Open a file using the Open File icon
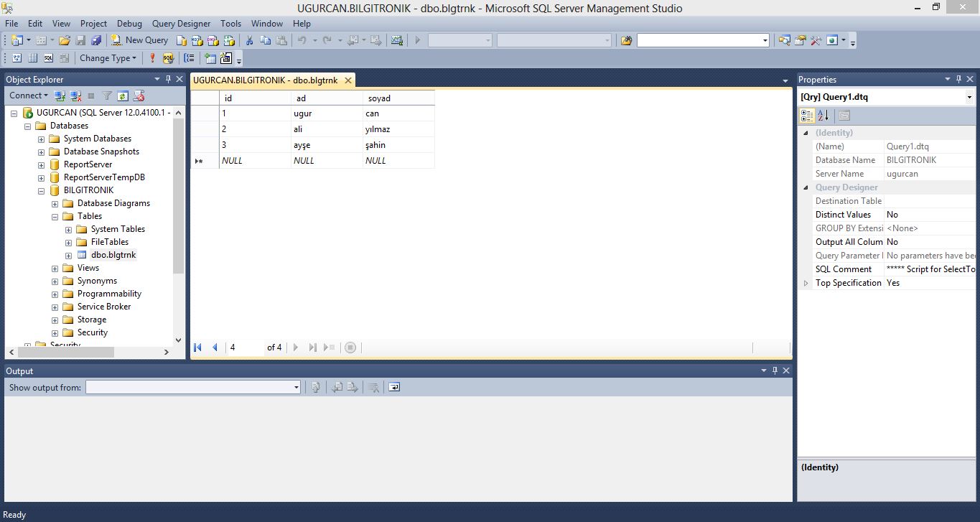The height and width of the screenshot is (522, 980). (x=65, y=40)
